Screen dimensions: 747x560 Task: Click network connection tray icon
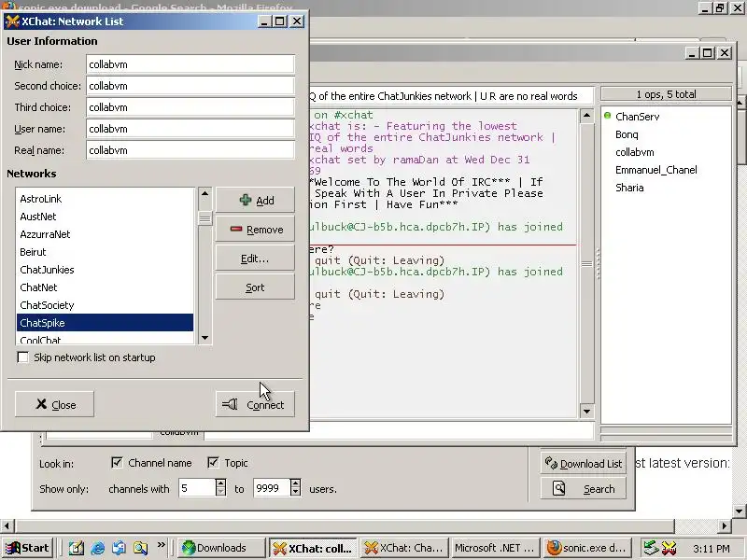[651, 548]
